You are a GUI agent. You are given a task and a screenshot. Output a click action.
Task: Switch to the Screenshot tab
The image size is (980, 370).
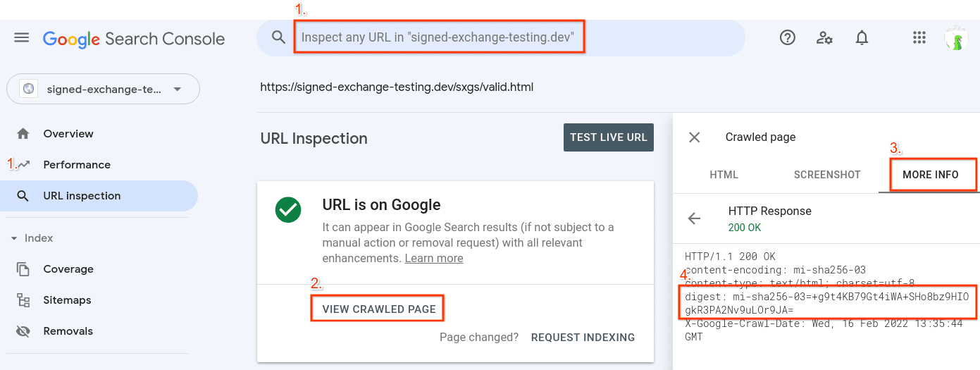click(827, 175)
